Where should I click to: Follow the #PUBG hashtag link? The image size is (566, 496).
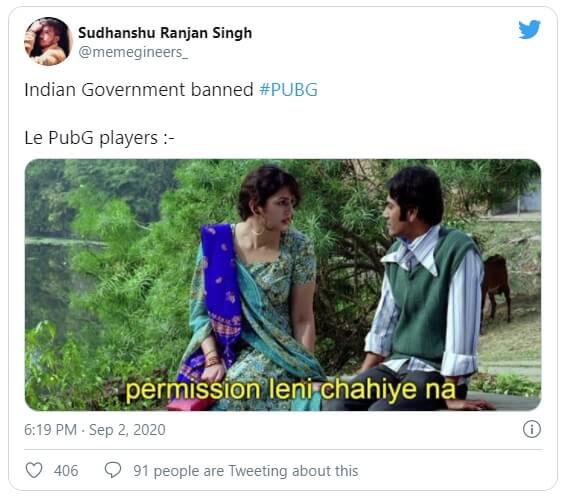point(288,90)
